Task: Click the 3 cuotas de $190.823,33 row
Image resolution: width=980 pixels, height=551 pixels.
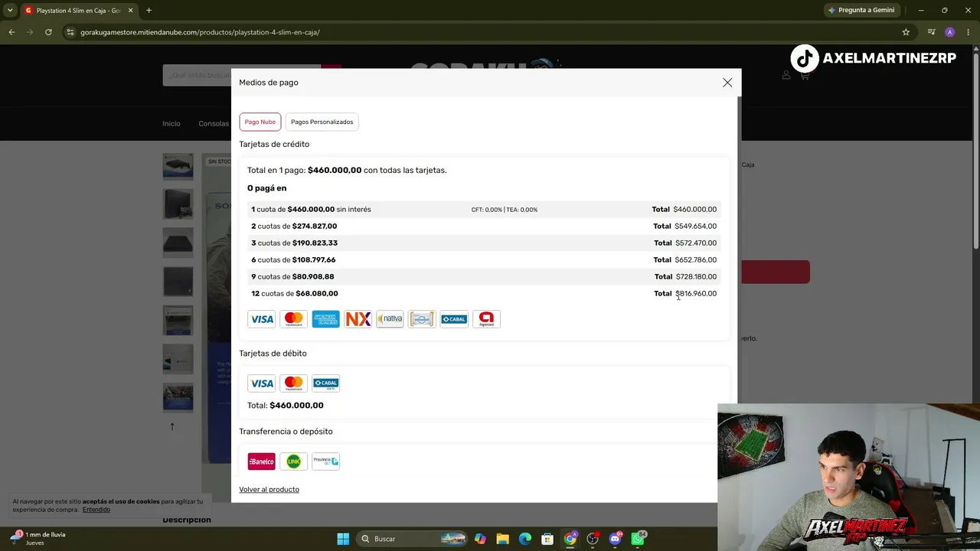Action: [x=484, y=243]
